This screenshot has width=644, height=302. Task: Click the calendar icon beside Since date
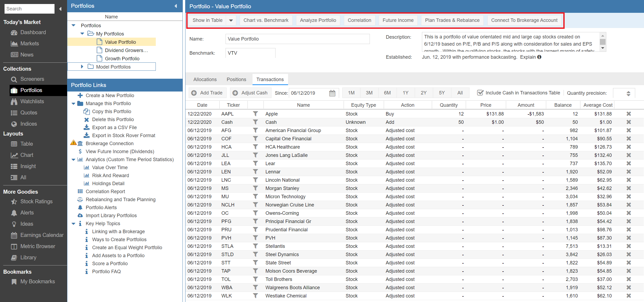point(332,93)
